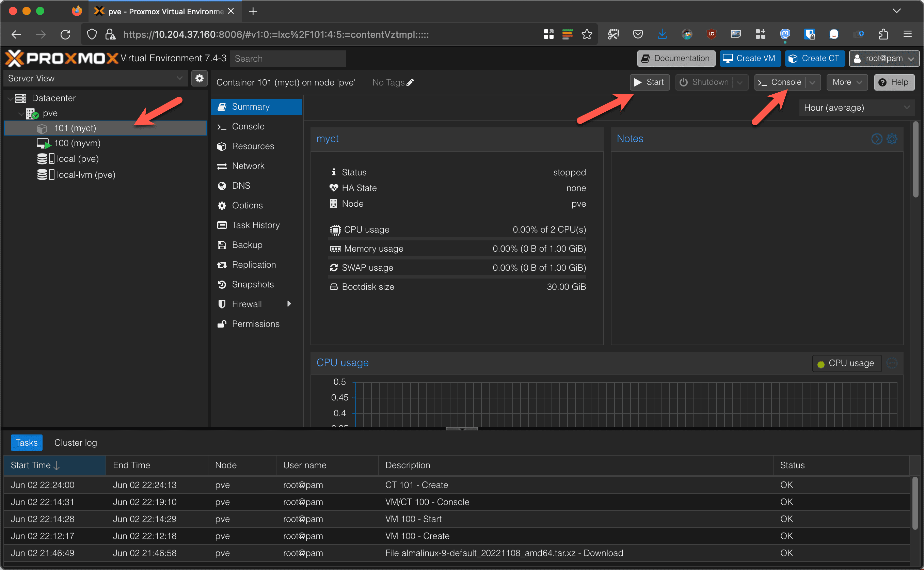Open the Console button in toolbar

[x=780, y=82]
